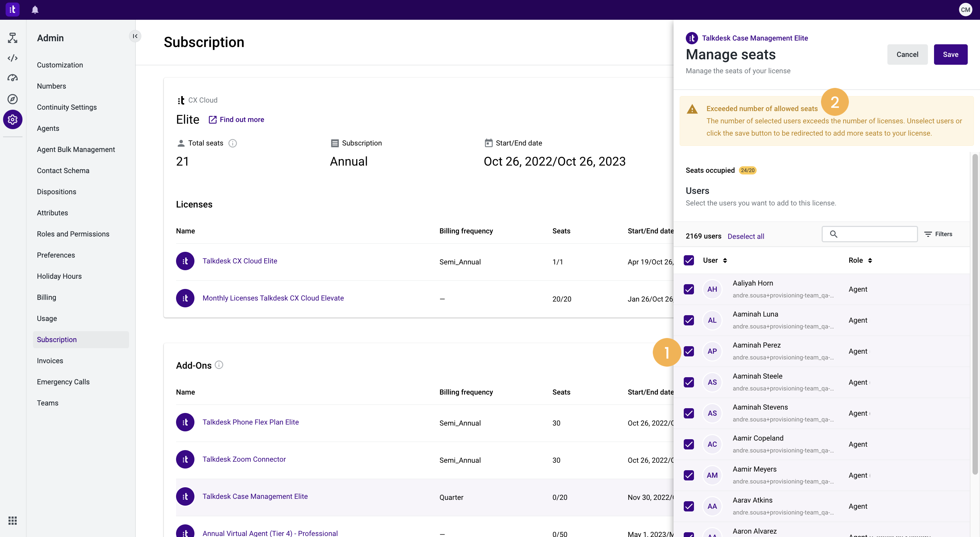Image resolution: width=980 pixels, height=537 pixels.
Task: Open the Find out more link
Action: click(x=236, y=120)
